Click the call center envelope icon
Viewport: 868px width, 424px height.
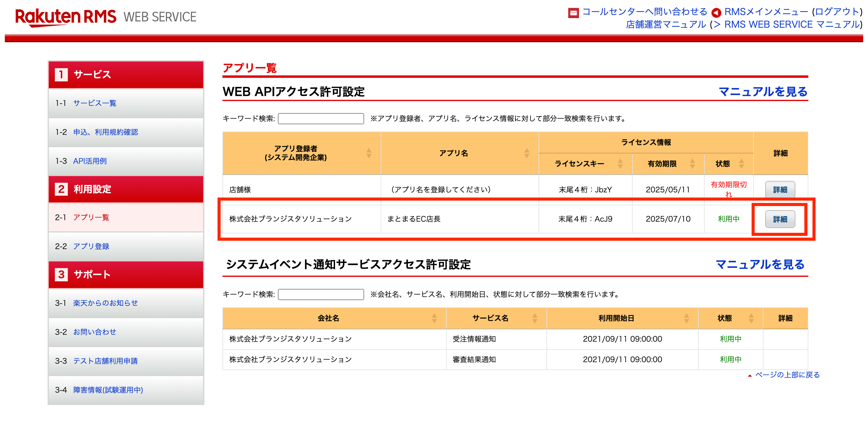coord(573,13)
